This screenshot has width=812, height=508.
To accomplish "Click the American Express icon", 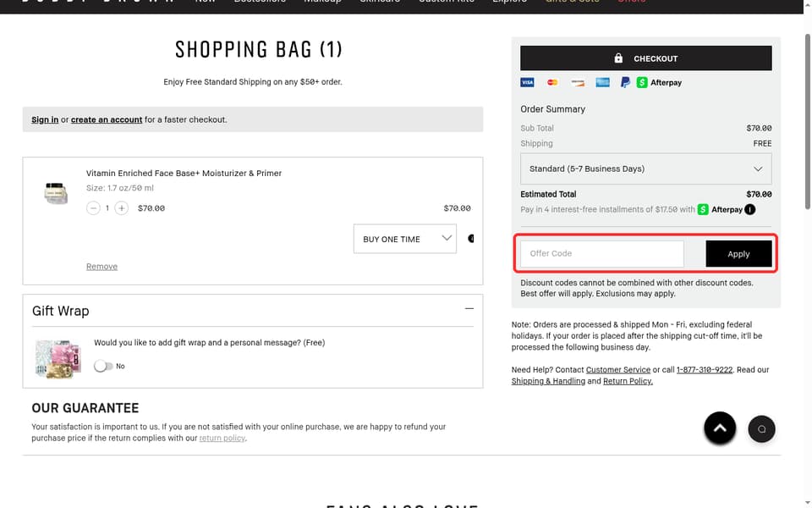I will click(x=602, y=82).
